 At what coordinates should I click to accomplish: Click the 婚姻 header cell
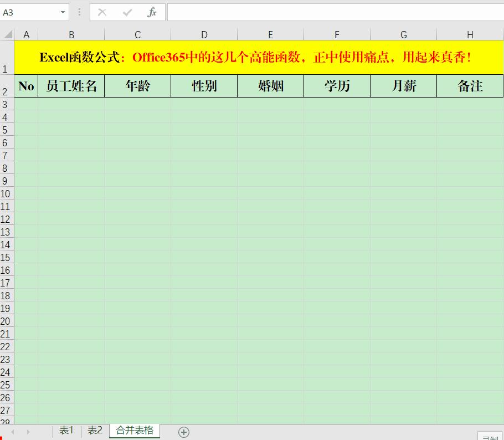point(271,86)
